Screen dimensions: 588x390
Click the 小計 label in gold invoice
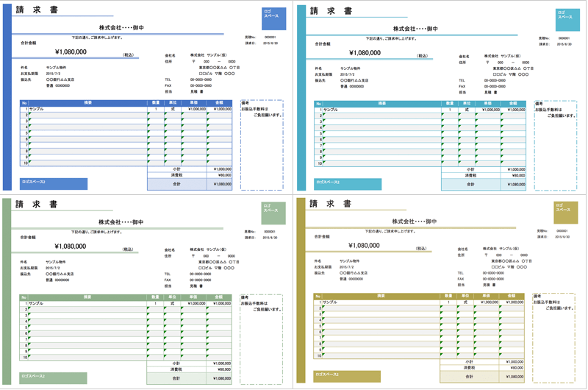[x=470, y=362]
